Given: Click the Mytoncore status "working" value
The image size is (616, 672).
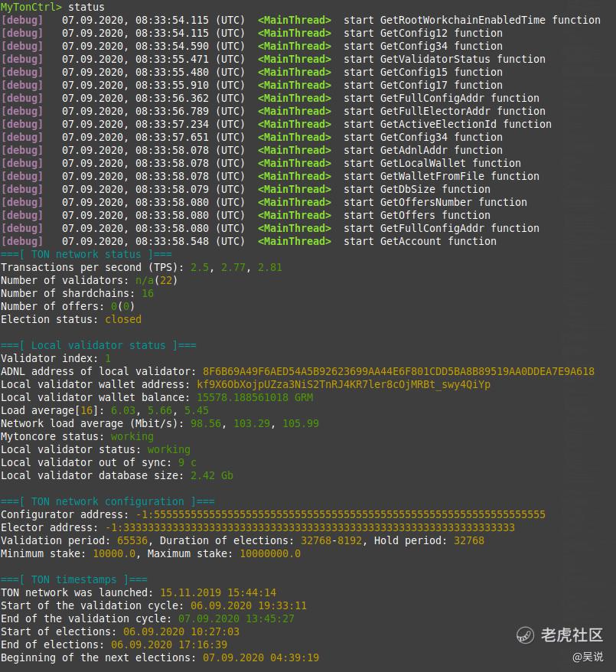Looking at the screenshot, I should point(132,436).
